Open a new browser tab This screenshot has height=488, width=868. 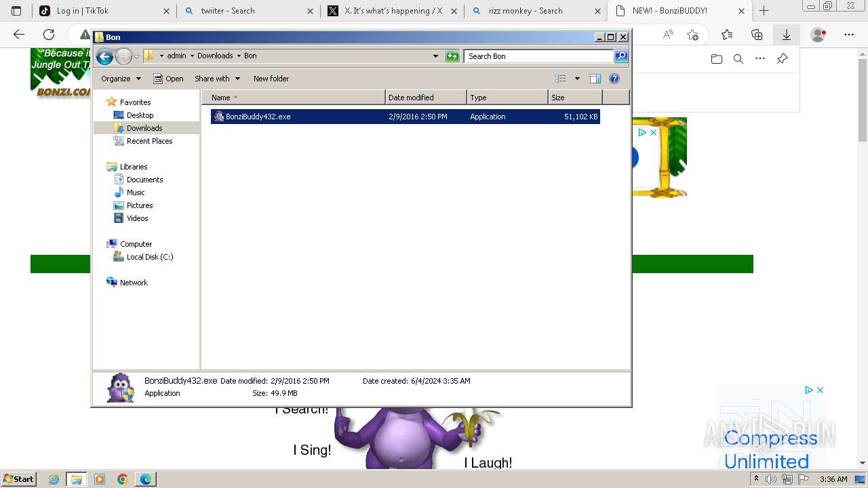click(764, 11)
